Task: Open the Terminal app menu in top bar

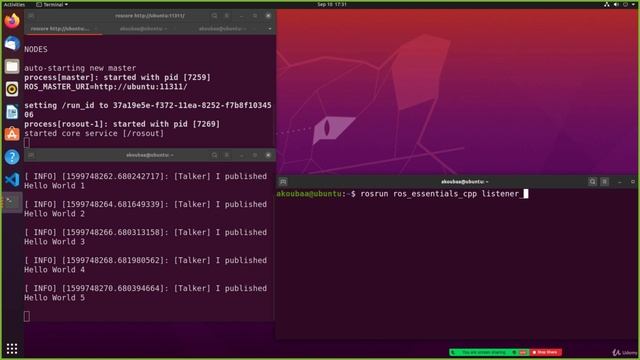Action: [52, 4]
